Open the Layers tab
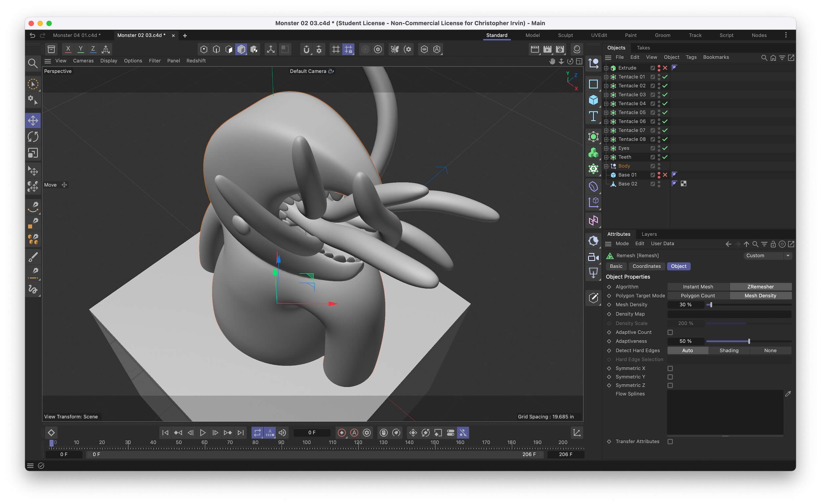821x504 pixels. [649, 234]
